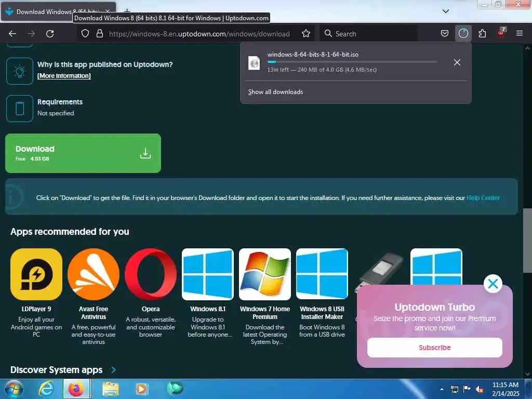This screenshot has width=532, height=399.
Task: Expand Discover System apps chevron
Action: [114, 370]
